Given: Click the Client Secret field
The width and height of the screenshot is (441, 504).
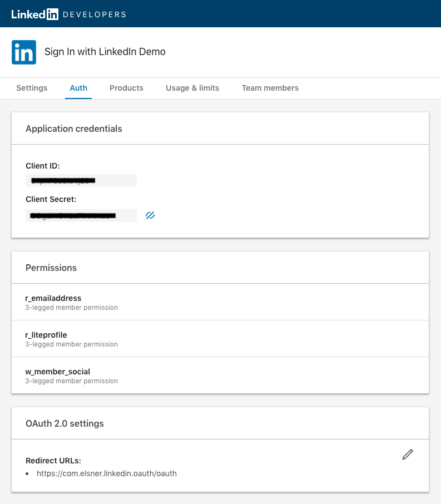Looking at the screenshot, I should coord(81,215).
